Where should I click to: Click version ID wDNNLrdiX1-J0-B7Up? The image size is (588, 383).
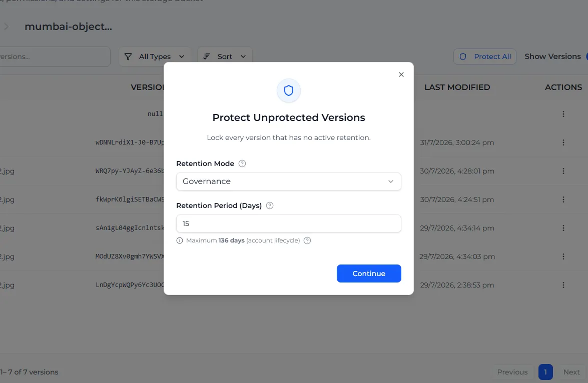pos(130,142)
